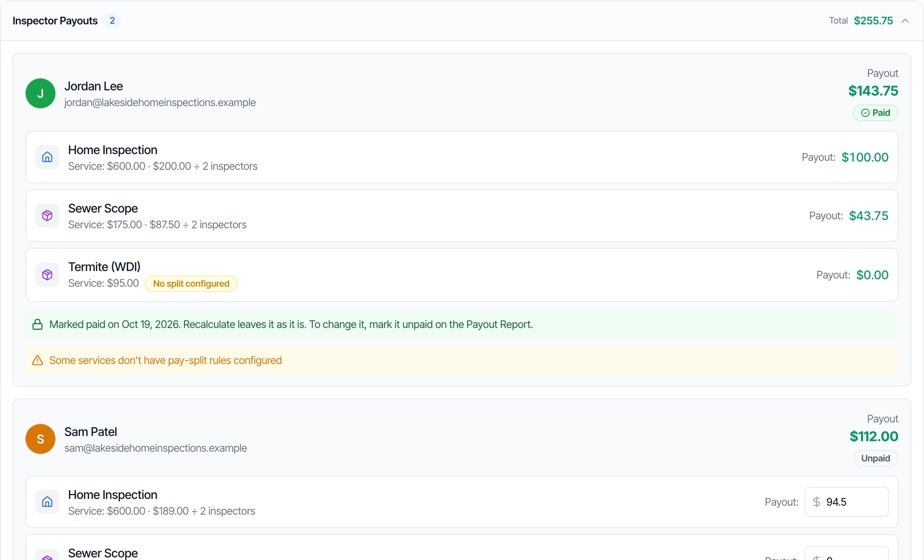Click Jordan Lee's green J avatar
The width and height of the screenshot is (924, 560).
[x=40, y=93]
